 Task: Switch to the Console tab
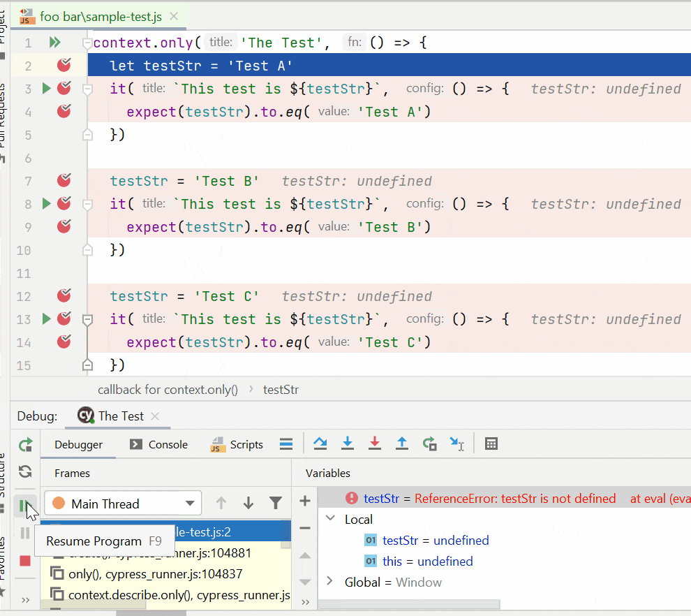[x=158, y=444]
